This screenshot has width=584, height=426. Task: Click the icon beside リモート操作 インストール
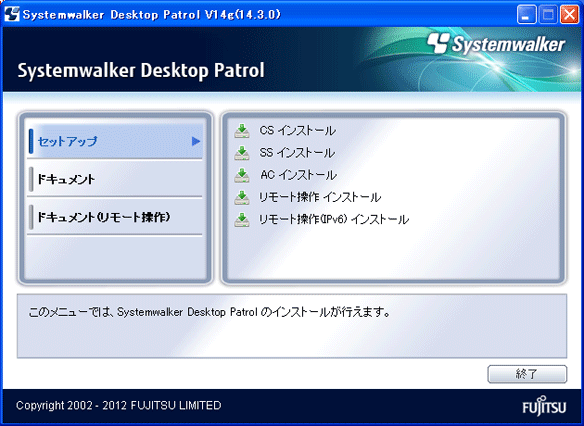tap(242, 197)
